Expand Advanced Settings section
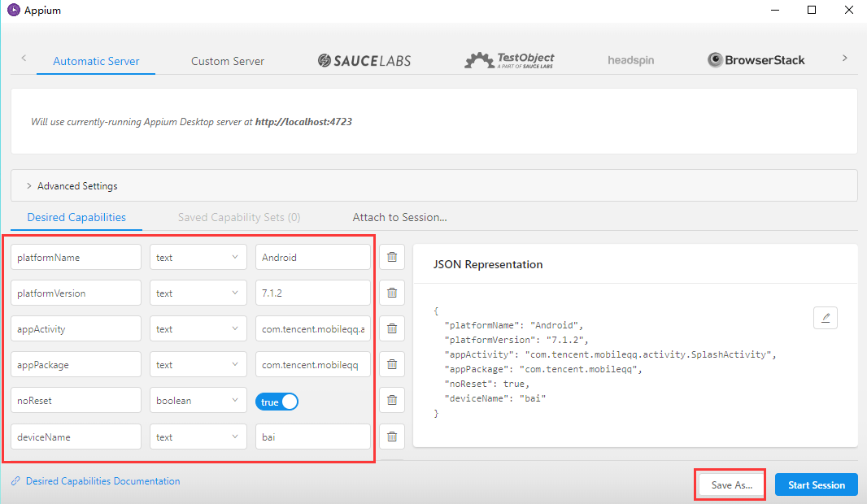The width and height of the screenshot is (867, 504). pyautogui.click(x=76, y=186)
